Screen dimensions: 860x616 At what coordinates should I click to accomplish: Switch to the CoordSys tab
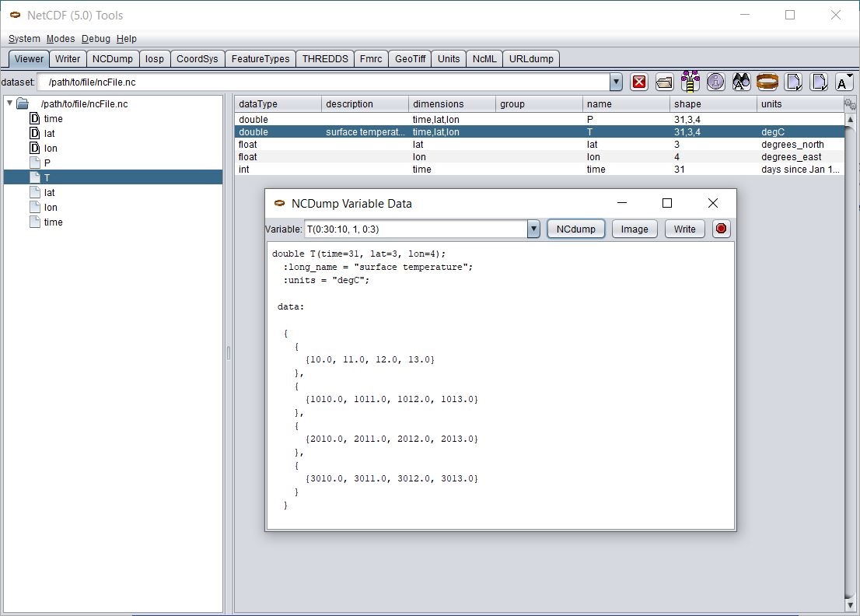click(x=197, y=58)
